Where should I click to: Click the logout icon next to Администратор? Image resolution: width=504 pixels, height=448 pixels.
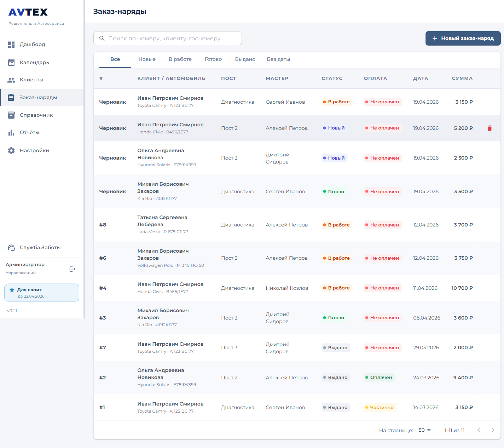pyautogui.click(x=73, y=269)
